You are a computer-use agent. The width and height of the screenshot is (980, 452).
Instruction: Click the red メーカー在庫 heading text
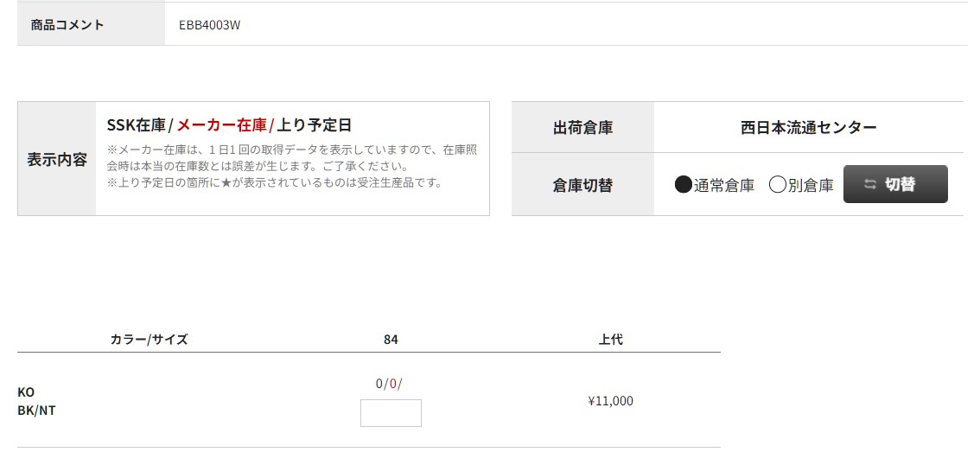[222, 125]
